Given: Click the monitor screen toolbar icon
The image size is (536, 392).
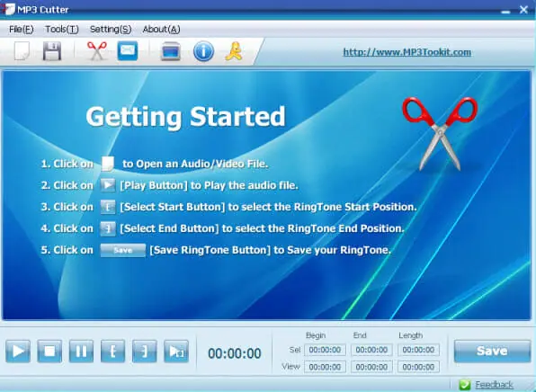Looking at the screenshot, I should click(x=171, y=51).
